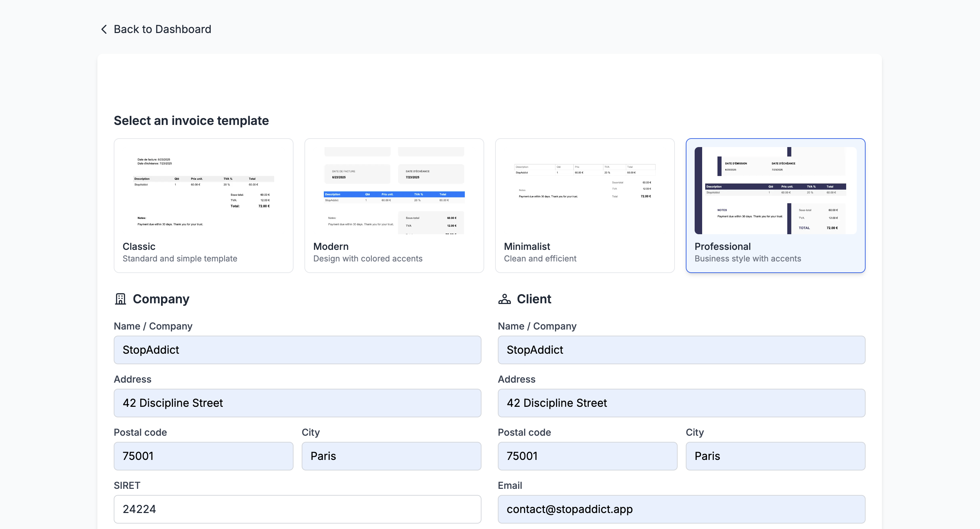
Task: Pick the Minimalist template option
Action: pyautogui.click(x=584, y=252)
